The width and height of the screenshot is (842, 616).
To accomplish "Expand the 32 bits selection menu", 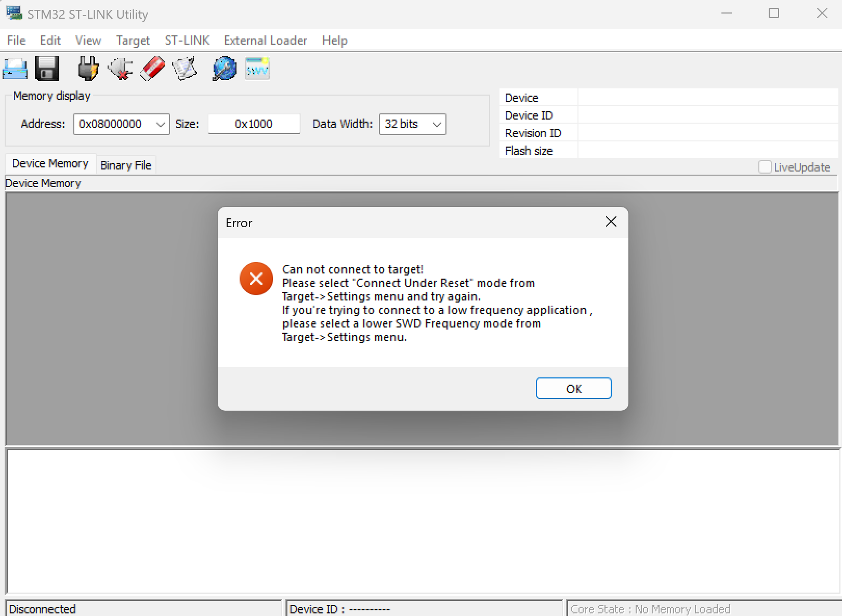I will pyautogui.click(x=436, y=124).
